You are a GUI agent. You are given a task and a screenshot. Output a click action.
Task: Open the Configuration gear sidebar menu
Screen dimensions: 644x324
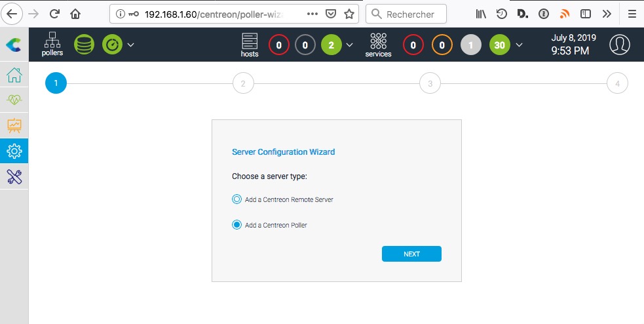tap(14, 151)
